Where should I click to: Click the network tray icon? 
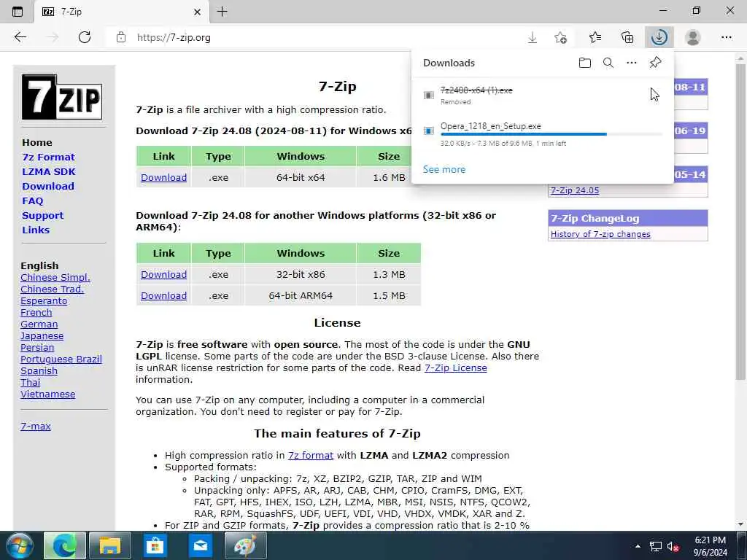tap(656, 547)
